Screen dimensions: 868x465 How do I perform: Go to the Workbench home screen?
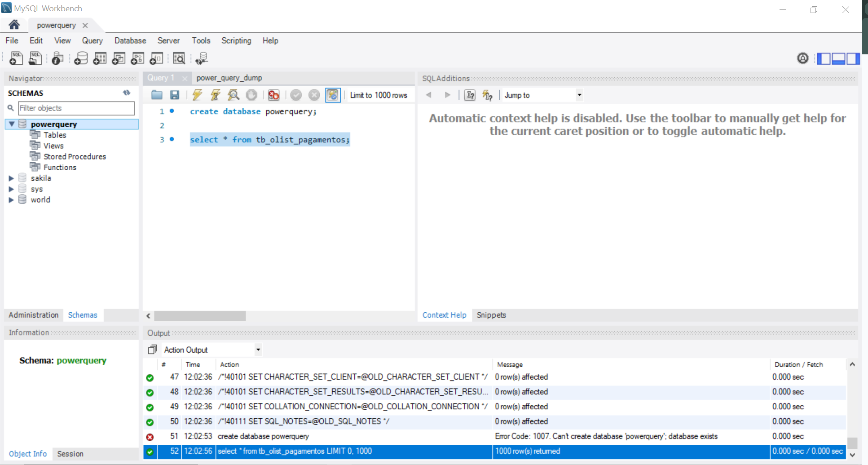(x=14, y=25)
